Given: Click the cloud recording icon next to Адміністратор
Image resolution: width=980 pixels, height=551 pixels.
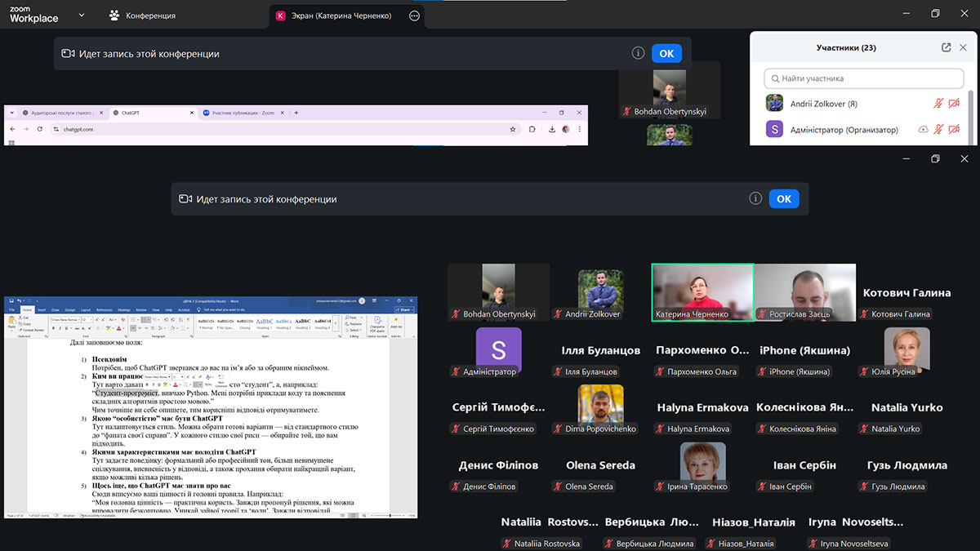Looking at the screenshot, I should pos(923,130).
